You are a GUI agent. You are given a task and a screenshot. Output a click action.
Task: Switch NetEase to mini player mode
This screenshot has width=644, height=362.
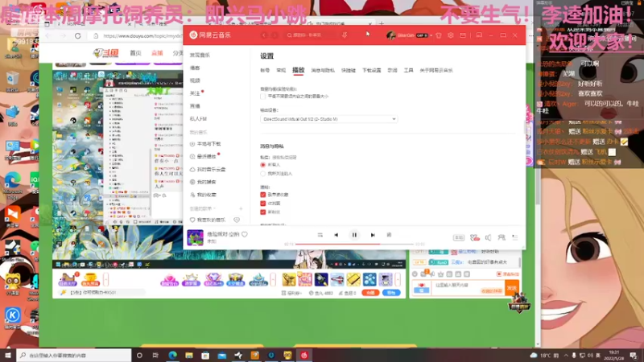click(x=479, y=35)
